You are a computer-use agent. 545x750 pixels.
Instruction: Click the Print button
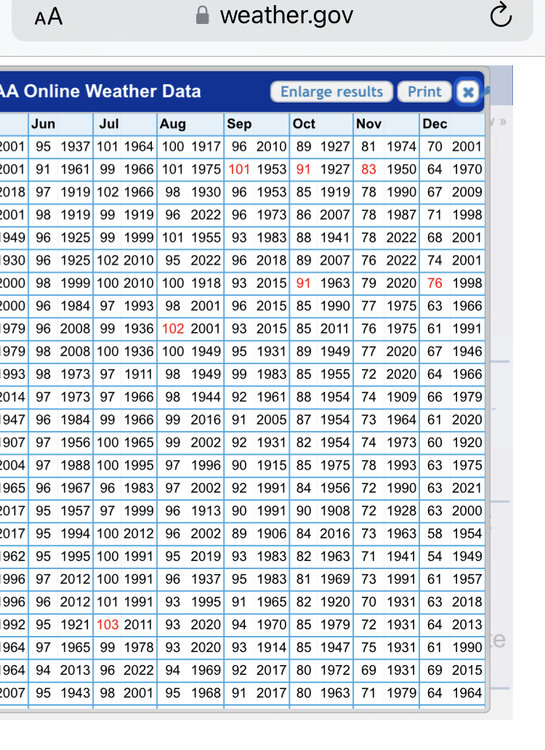pos(424,91)
